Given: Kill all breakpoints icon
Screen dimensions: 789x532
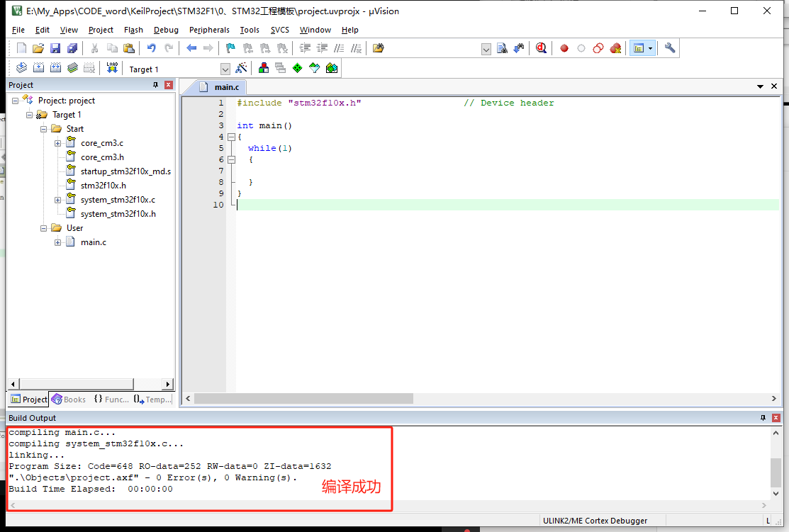Looking at the screenshot, I should (x=615, y=48).
